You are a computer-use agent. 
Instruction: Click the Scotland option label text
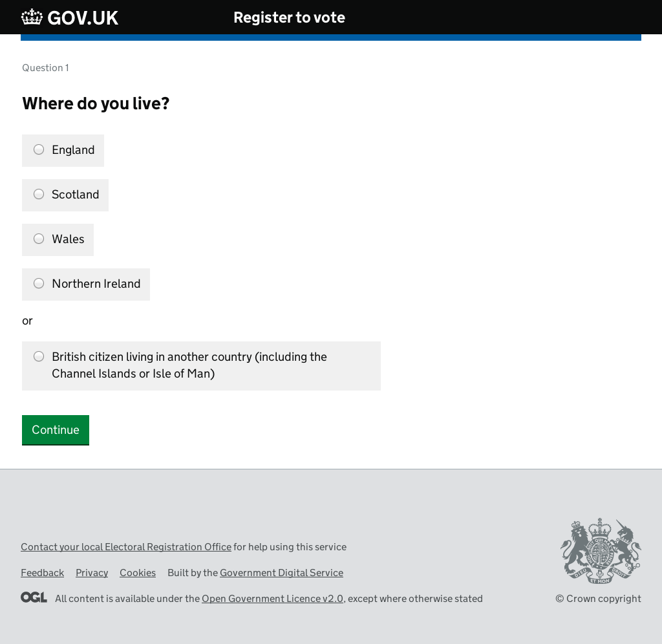click(75, 194)
